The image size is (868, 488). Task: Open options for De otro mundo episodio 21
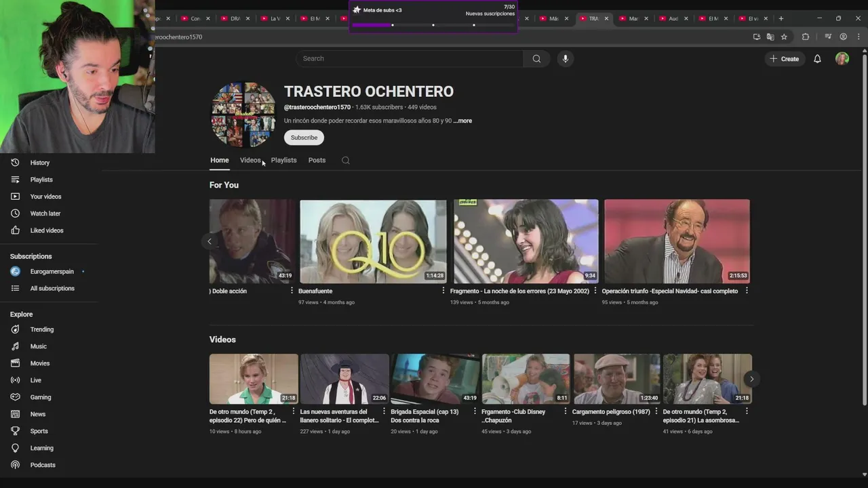coord(747,411)
